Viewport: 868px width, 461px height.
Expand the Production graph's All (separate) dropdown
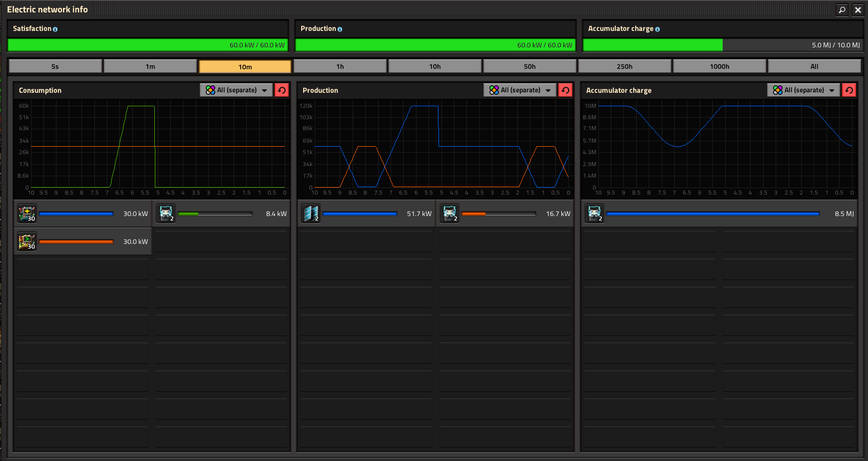click(x=520, y=90)
